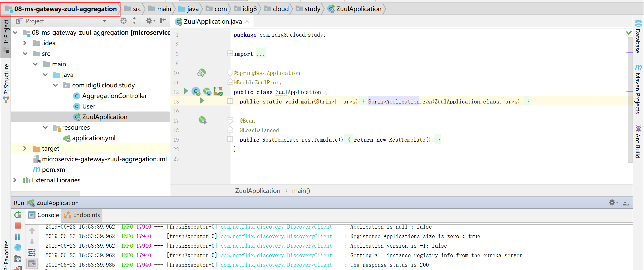Stop the running process with red square
The height and width of the screenshot is (270, 644).
pyautogui.click(x=18, y=226)
